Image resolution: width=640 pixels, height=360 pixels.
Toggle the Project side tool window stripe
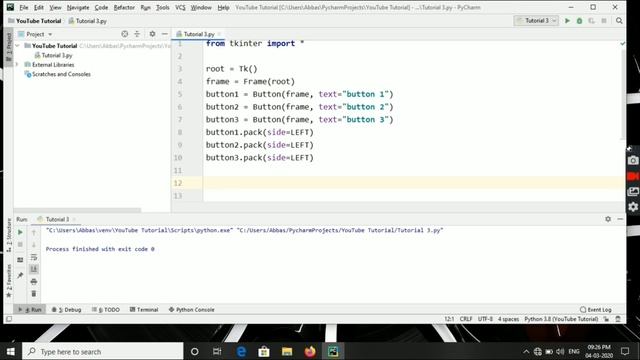click(x=9, y=47)
